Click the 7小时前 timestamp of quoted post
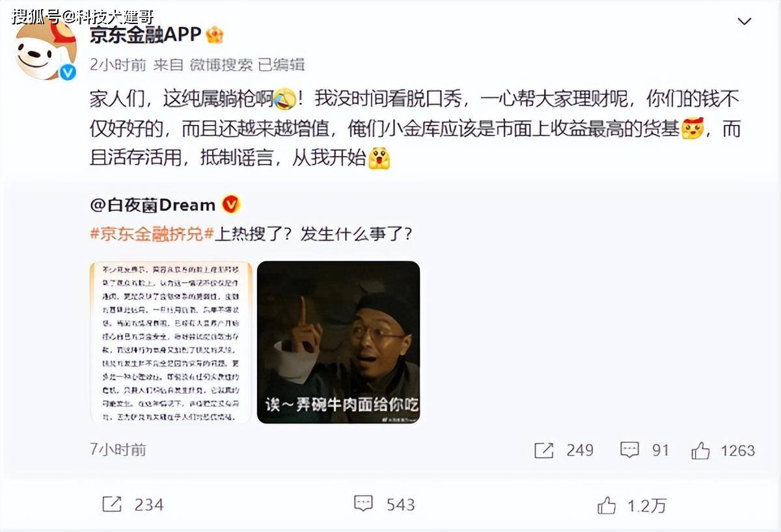 (x=118, y=449)
